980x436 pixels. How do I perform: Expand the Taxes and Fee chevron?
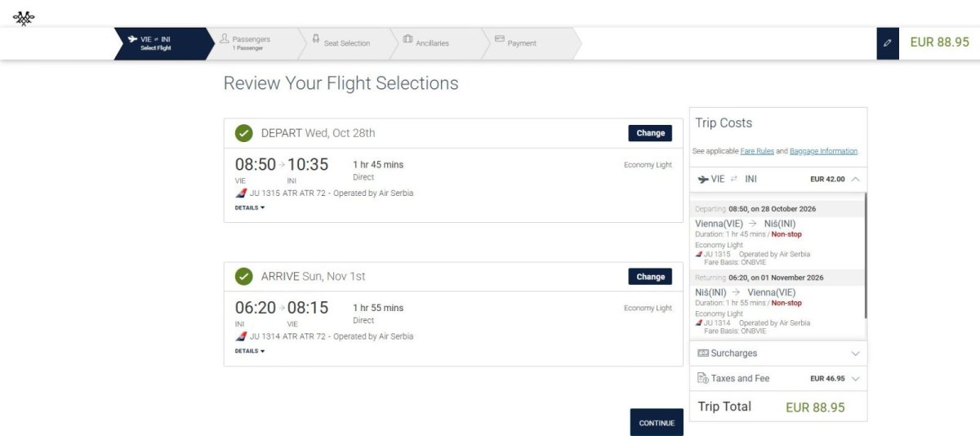(855, 379)
